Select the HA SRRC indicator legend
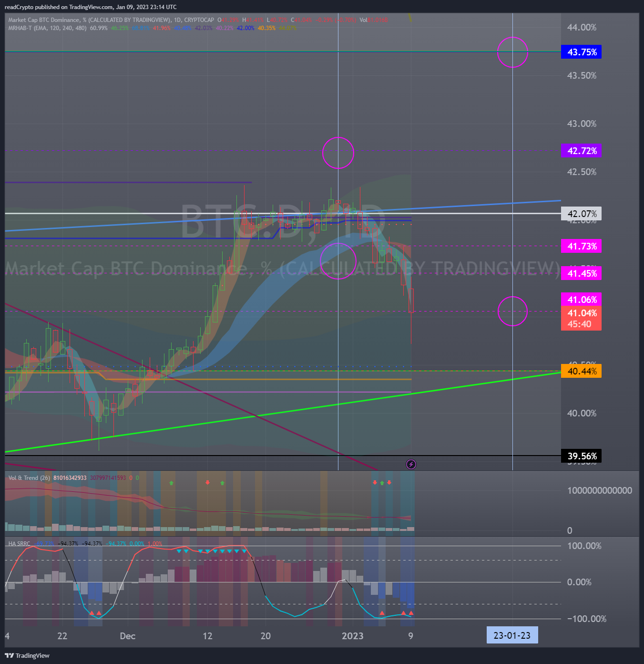Screen dimensions: 644x664 tap(19, 543)
